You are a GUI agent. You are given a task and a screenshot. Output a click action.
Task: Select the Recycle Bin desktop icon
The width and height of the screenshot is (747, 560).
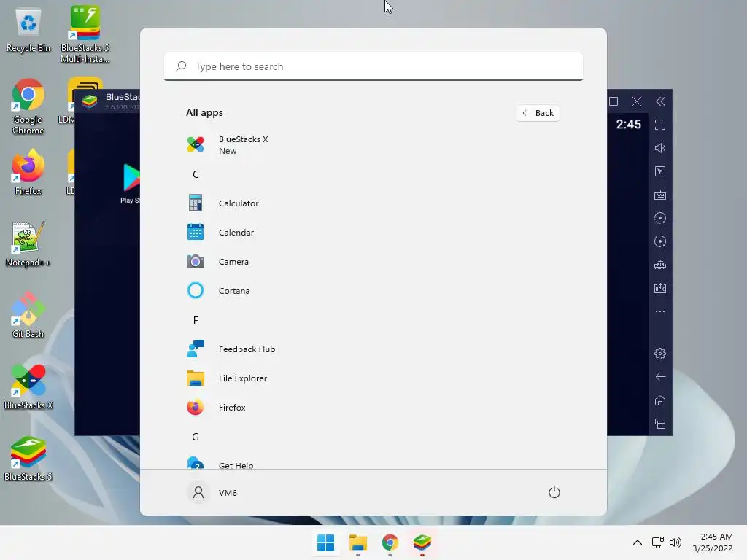(28, 31)
